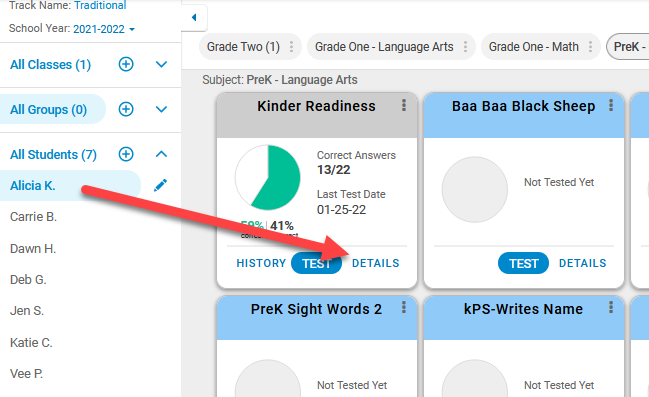Open HISTORY for Kinder Readiness

261,263
